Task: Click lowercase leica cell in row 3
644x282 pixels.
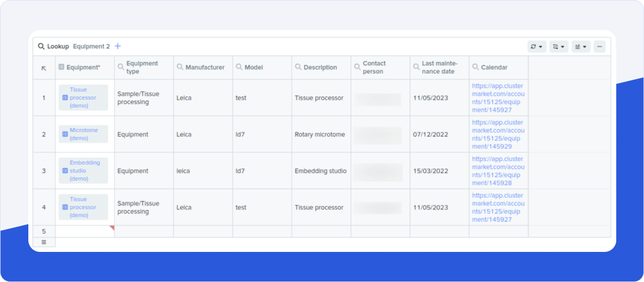Action: click(203, 170)
